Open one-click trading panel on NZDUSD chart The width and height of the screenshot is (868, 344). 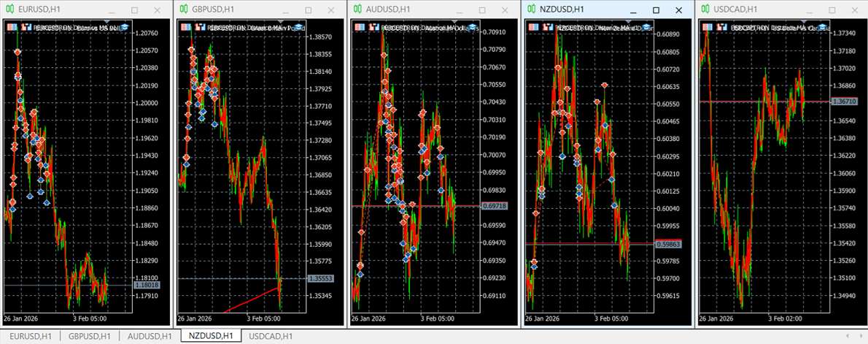tap(534, 26)
